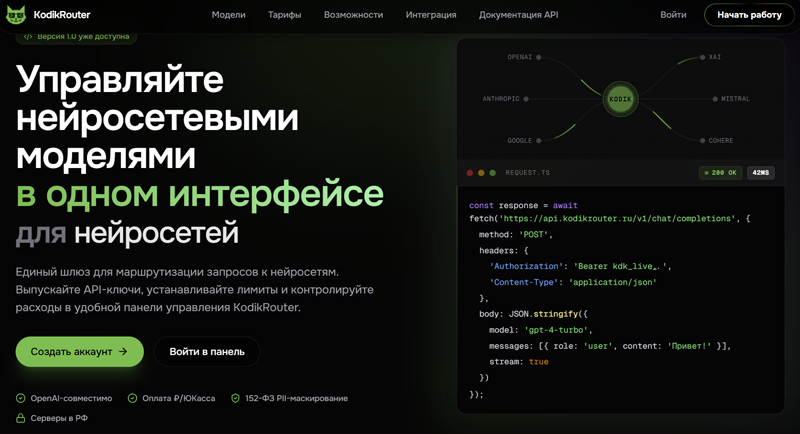Click the KodikRouter cat logo icon
Screen dimensions: 800x434
pyautogui.click(x=15, y=15)
